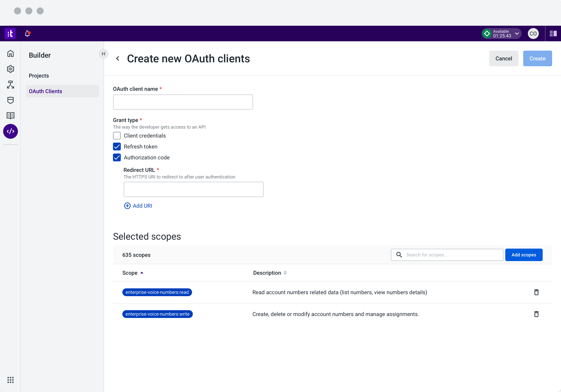Click the '635 scopes' count text
Screen dimensions: 561x392
136,255
